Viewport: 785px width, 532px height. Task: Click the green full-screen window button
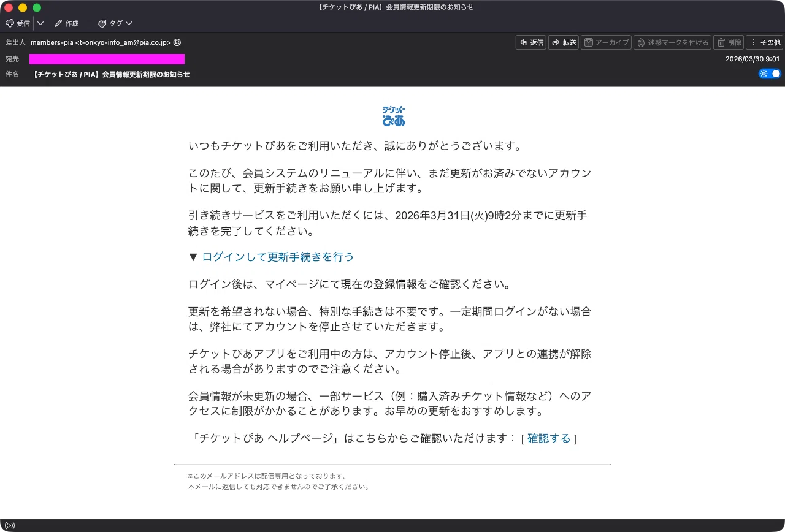[37, 7]
